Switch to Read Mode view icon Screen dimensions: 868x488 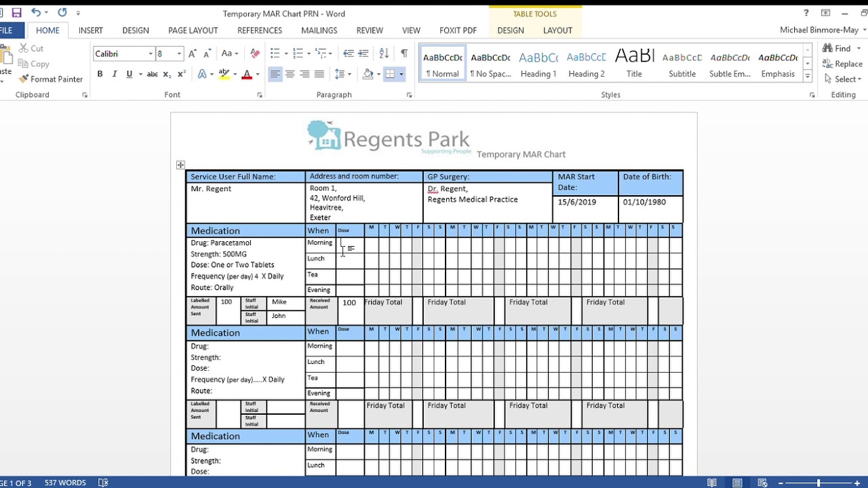712,483
